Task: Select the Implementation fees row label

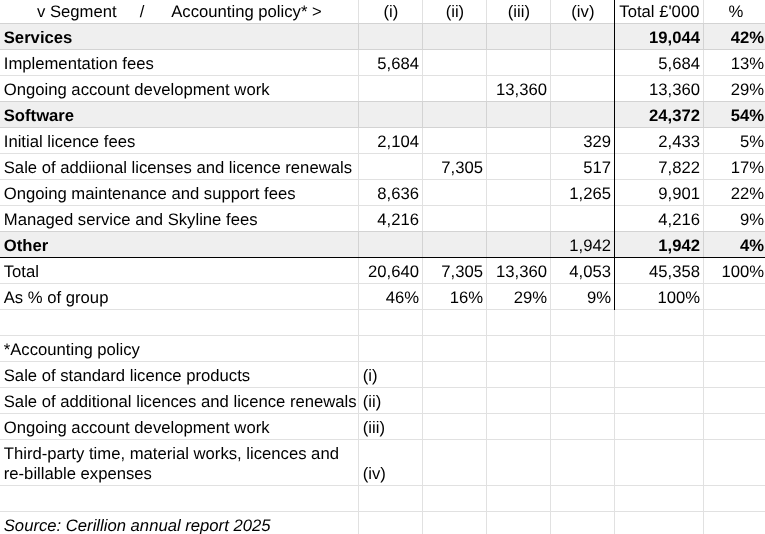Action: 79,63
